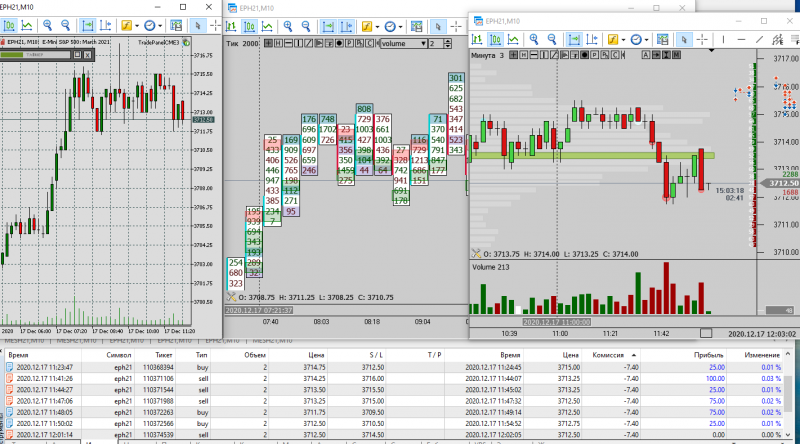The width and height of the screenshot is (800, 444).
Task: Open indicators list in left window
Action: pos(126,25)
